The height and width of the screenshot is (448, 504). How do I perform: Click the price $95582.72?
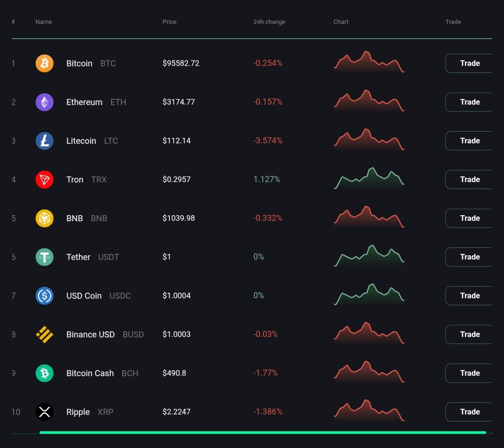pos(181,63)
